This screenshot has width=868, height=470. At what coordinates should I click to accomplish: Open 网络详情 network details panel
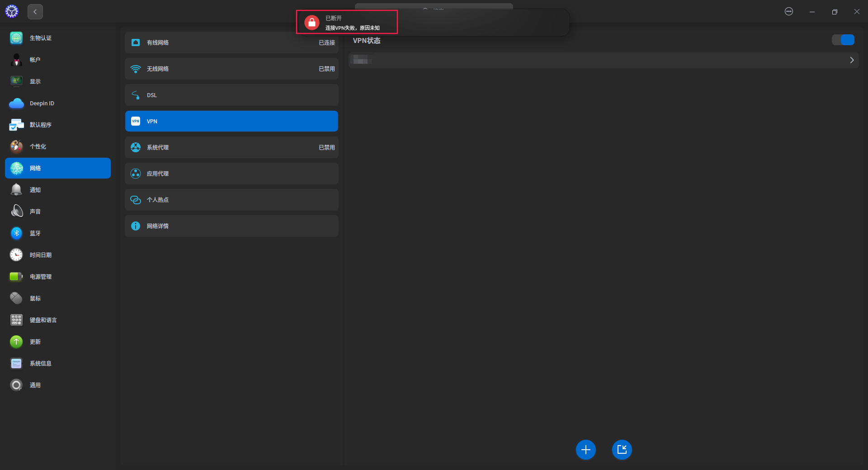[x=231, y=226]
